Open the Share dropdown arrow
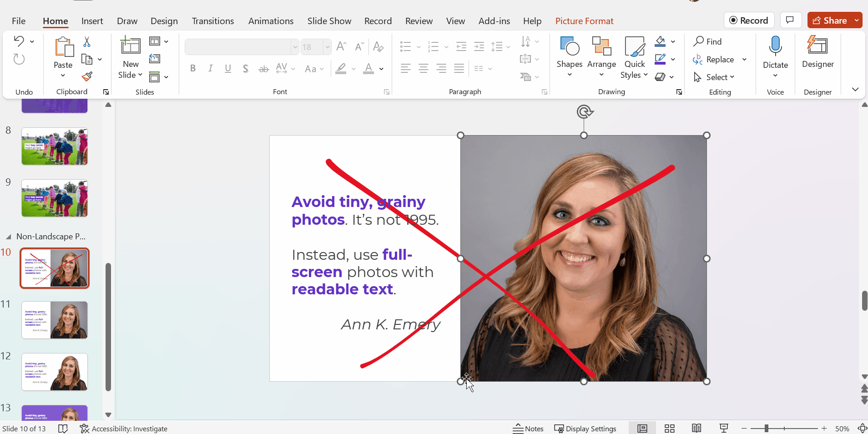Screen dimensions: 868x434 point(857,20)
